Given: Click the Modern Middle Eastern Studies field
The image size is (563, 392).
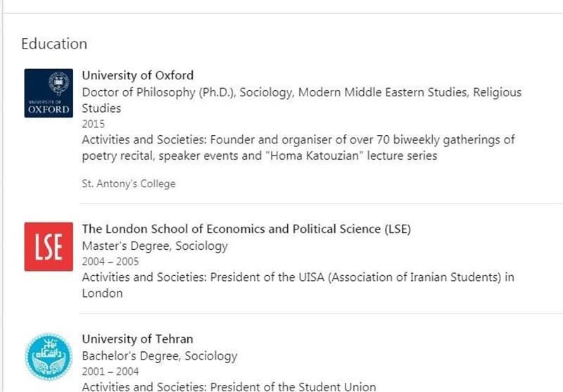Looking at the screenshot, I should coord(354,92).
